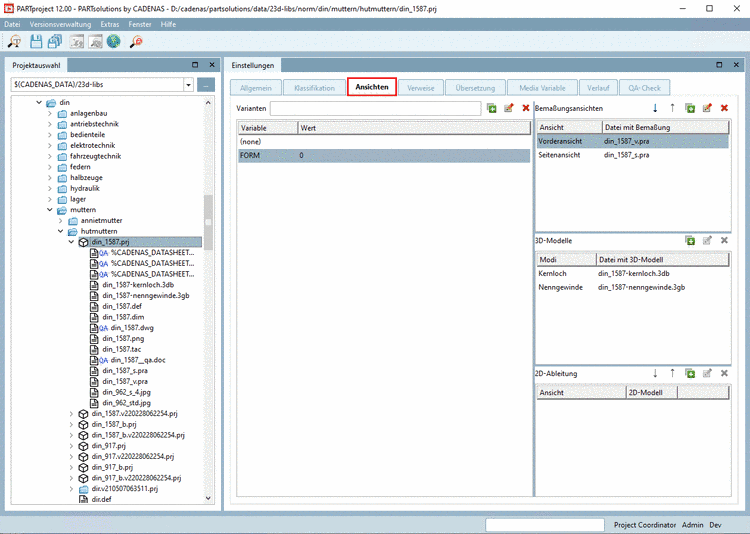Delete variant with red X icon

pos(526,108)
